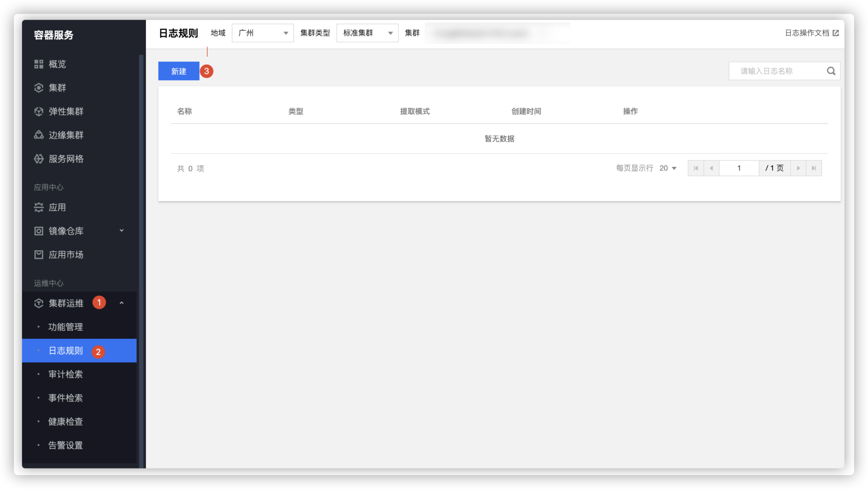868x489 pixels.
Task: Click the 应用市场 marketplace icon
Action: pos(39,255)
